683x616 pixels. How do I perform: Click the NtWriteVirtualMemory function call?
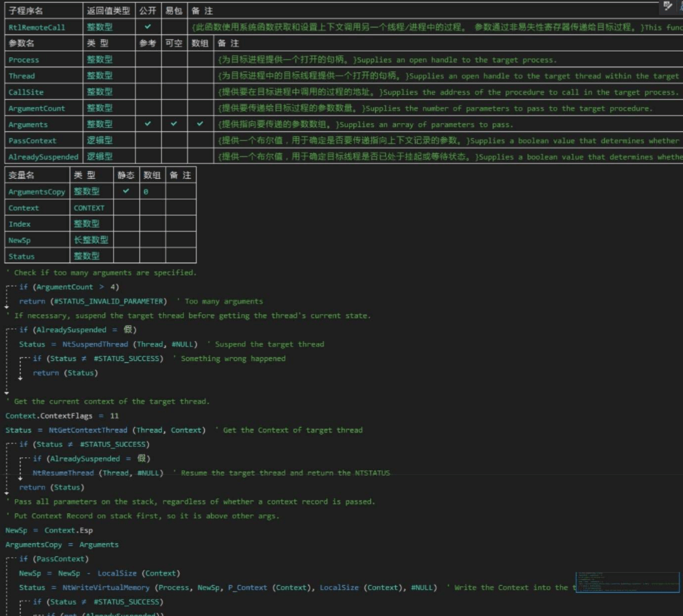[107, 588]
